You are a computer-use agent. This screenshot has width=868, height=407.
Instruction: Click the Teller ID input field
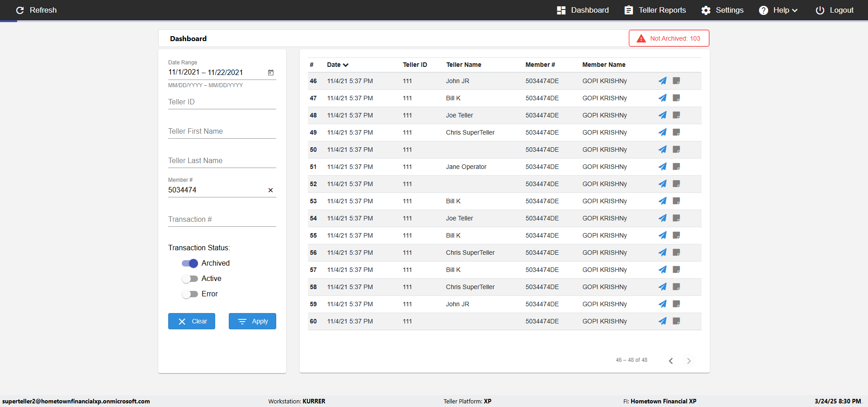coord(222,102)
